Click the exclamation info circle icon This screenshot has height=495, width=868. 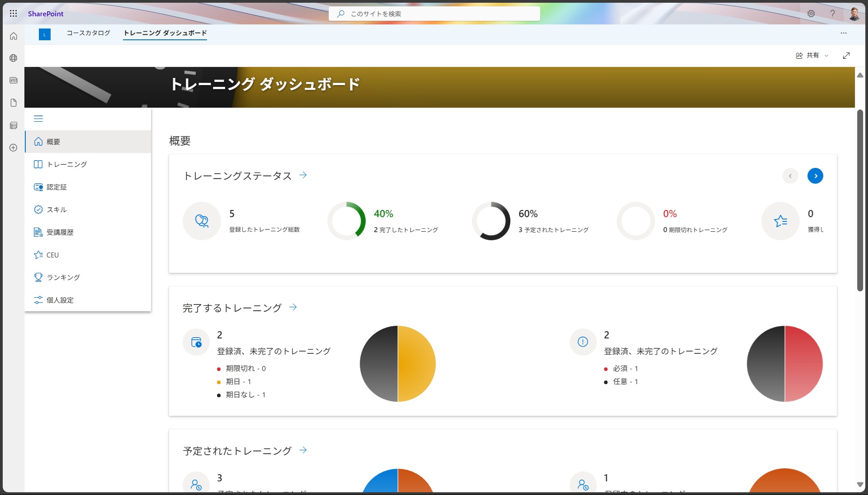(x=583, y=342)
